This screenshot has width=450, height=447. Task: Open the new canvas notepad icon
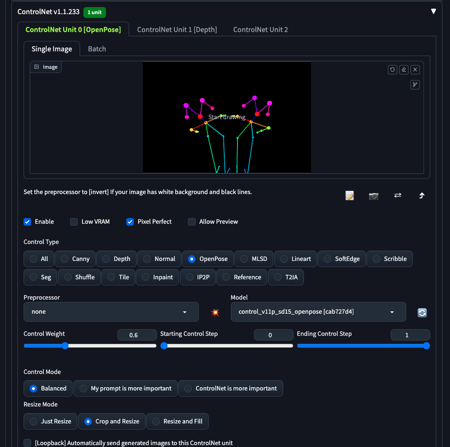(x=350, y=196)
